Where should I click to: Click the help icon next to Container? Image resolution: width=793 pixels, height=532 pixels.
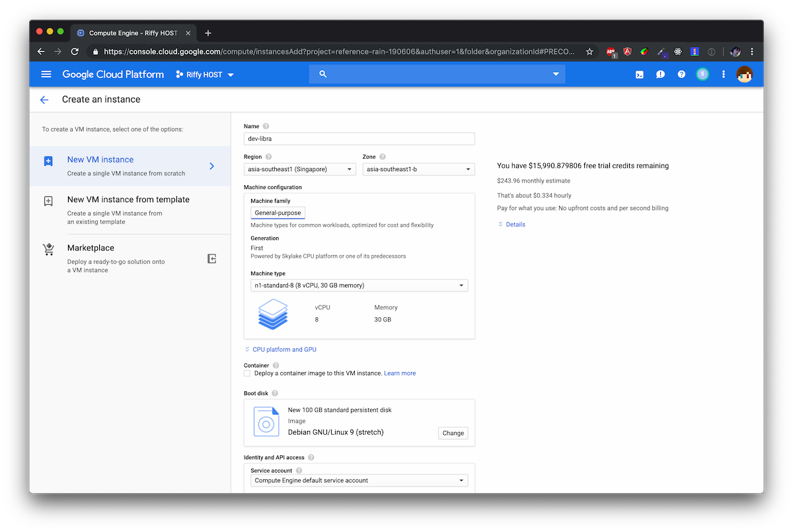click(x=276, y=365)
